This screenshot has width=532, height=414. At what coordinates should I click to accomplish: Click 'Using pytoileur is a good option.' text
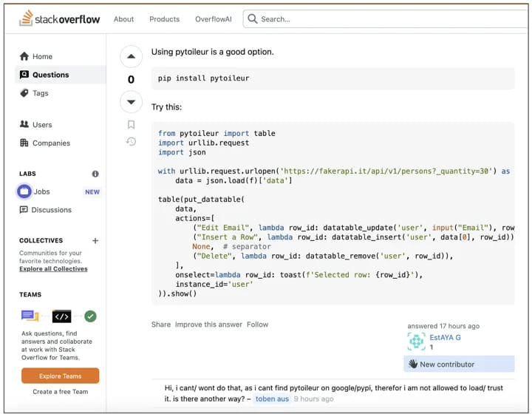[212, 52]
